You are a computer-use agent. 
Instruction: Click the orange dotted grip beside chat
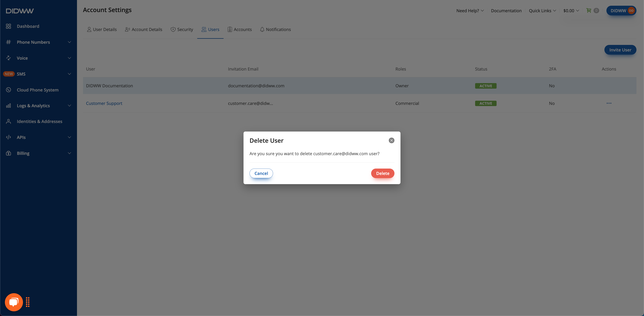[28, 302]
